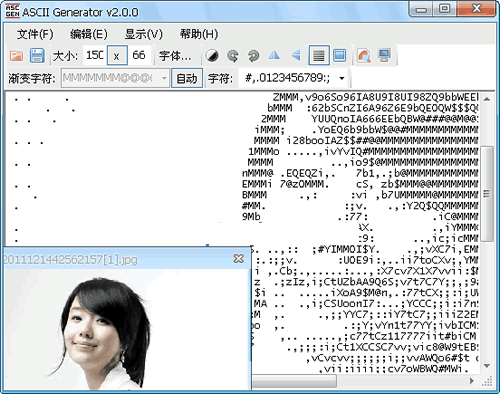The width and height of the screenshot is (500, 394).
Task: Switch to text view mode icon
Action: tap(319, 55)
